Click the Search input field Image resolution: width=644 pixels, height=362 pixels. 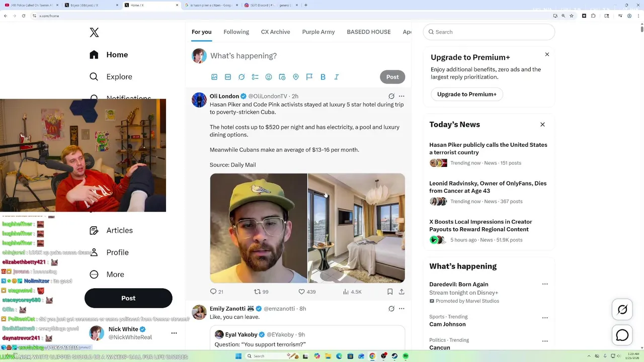coord(489,32)
